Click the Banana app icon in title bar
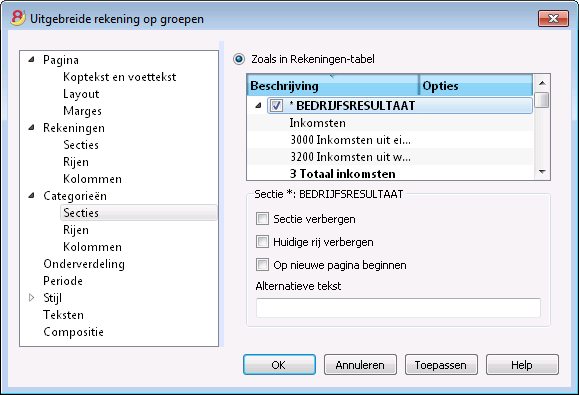Viewport: 579px width, 395px height. (x=18, y=18)
